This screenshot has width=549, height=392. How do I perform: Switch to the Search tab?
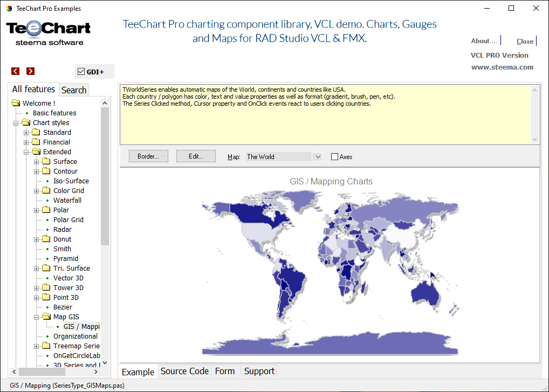(74, 90)
